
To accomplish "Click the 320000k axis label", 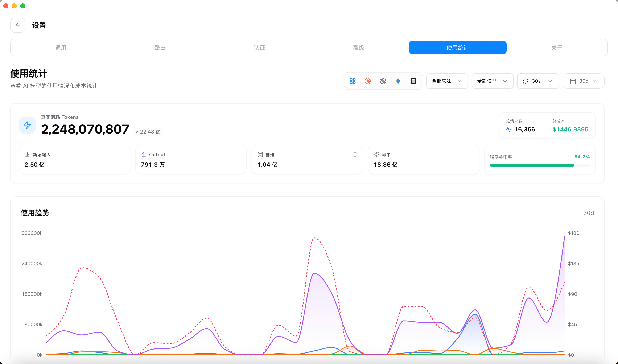I will point(32,233).
